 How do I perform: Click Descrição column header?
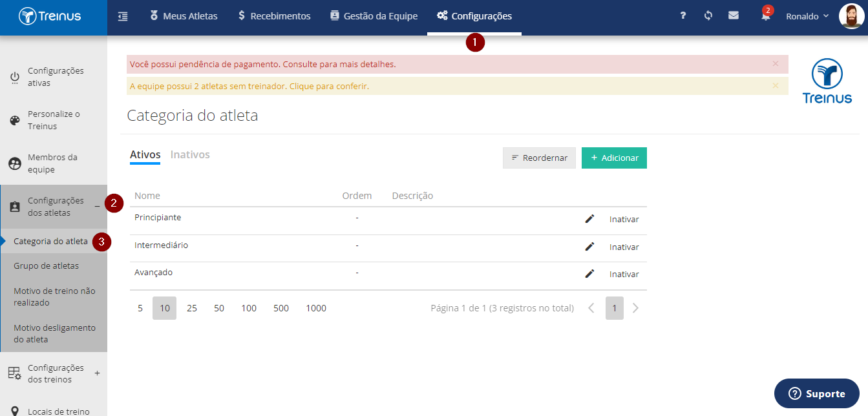[x=412, y=196]
